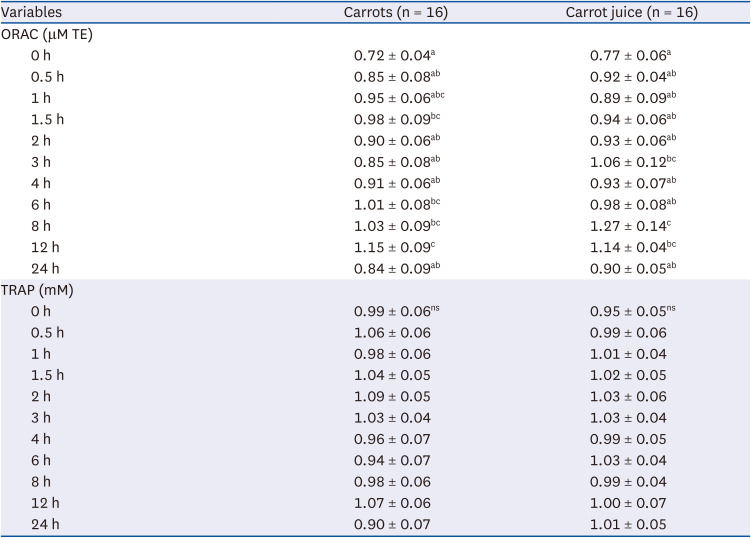Click the 'Carrot juice (n = 16)' header
Image resolution: width=751 pixels, height=538 pixels.
click(643, 13)
